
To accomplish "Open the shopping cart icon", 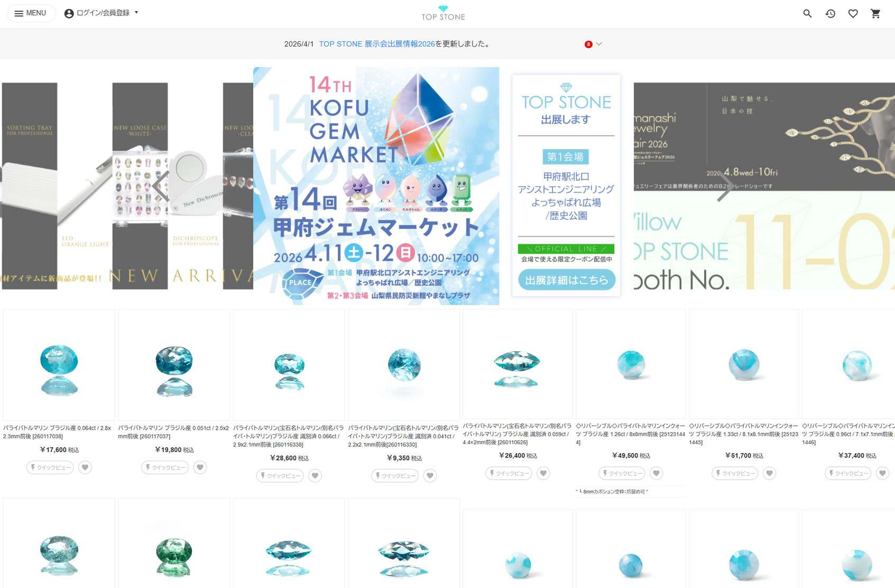I will click(x=875, y=14).
